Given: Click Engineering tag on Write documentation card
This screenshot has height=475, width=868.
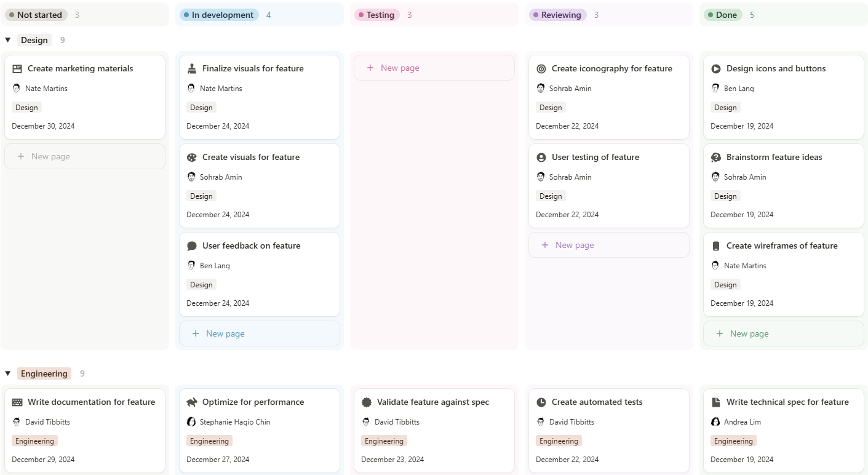Looking at the screenshot, I should click(34, 441).
